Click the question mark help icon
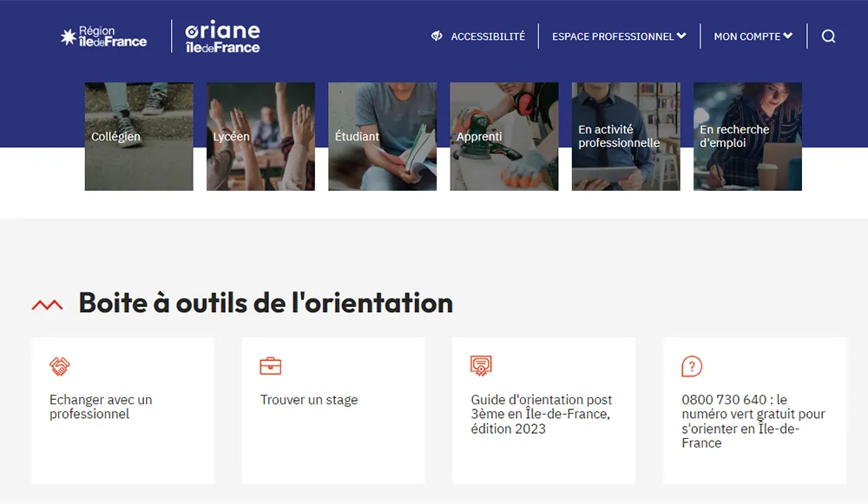Image resolution: width=868 pixels, height=504 pixels. (x=692, y=366)
